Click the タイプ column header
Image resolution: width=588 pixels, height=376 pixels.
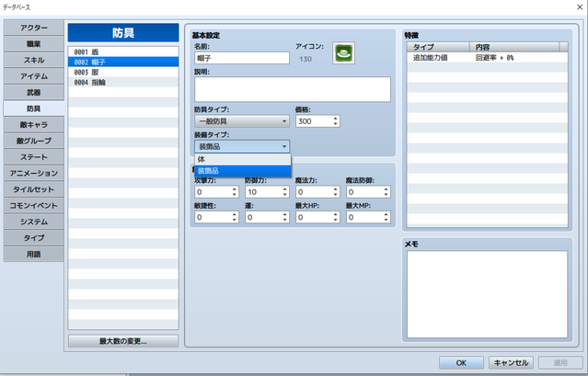click(438, 47)
